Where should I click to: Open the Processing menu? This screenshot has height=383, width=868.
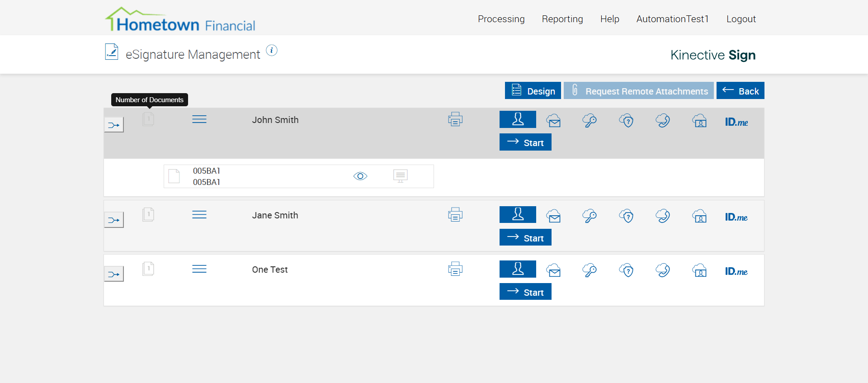(501, 19)
